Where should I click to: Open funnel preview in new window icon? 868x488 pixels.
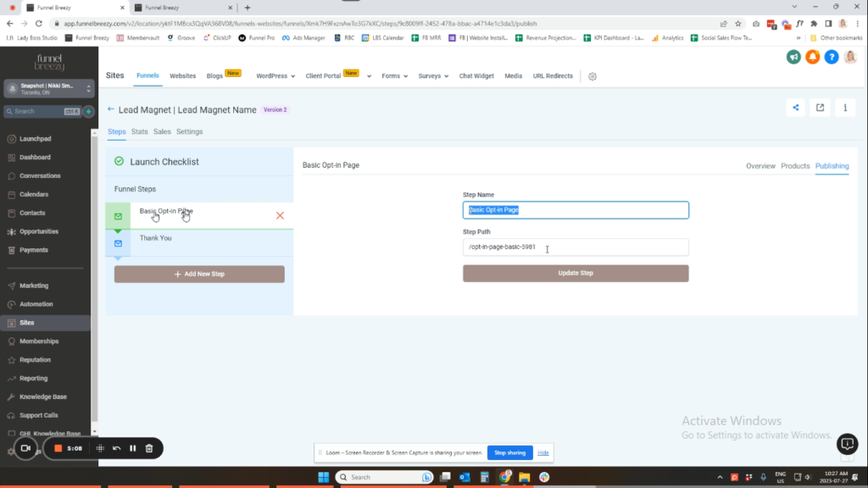[820, 108]
